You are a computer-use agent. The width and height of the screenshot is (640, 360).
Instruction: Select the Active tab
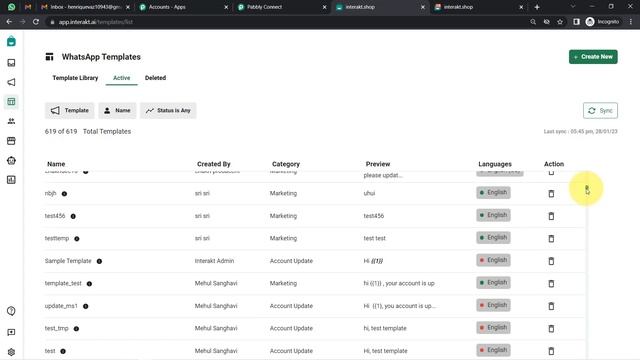122,78
